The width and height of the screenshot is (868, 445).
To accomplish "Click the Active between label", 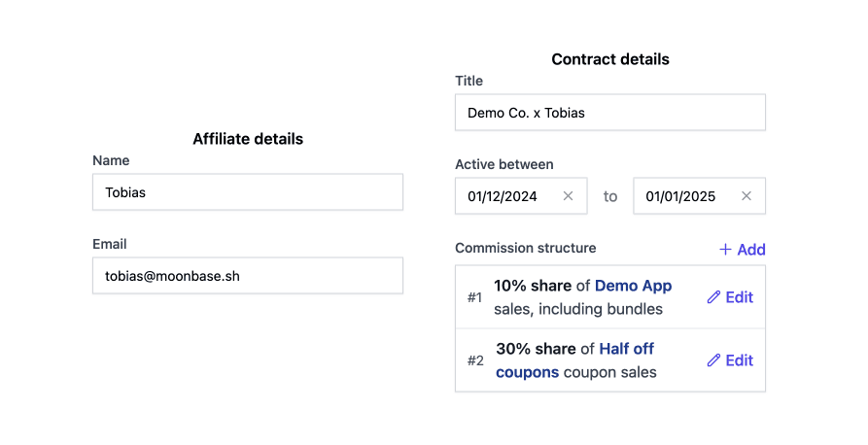I will (503, 164).
